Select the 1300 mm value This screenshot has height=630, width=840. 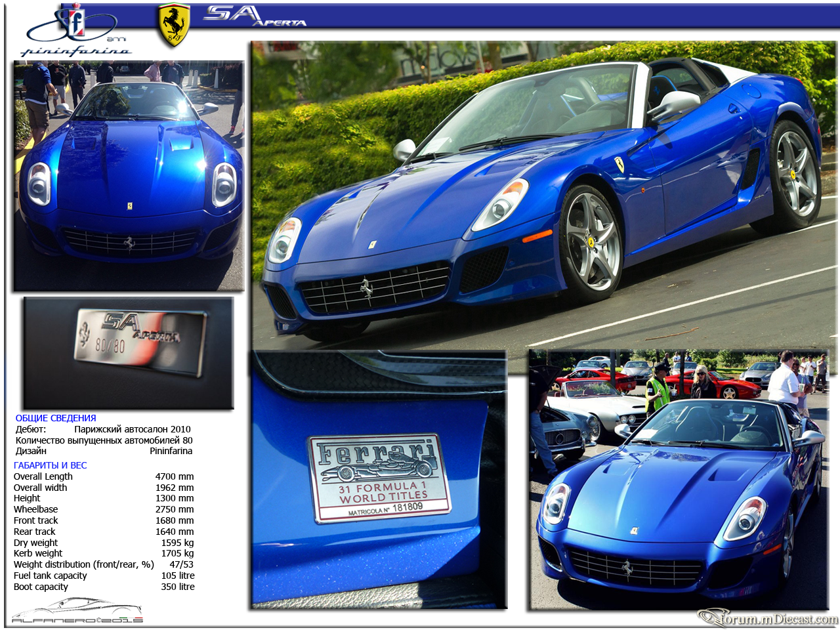175,498
